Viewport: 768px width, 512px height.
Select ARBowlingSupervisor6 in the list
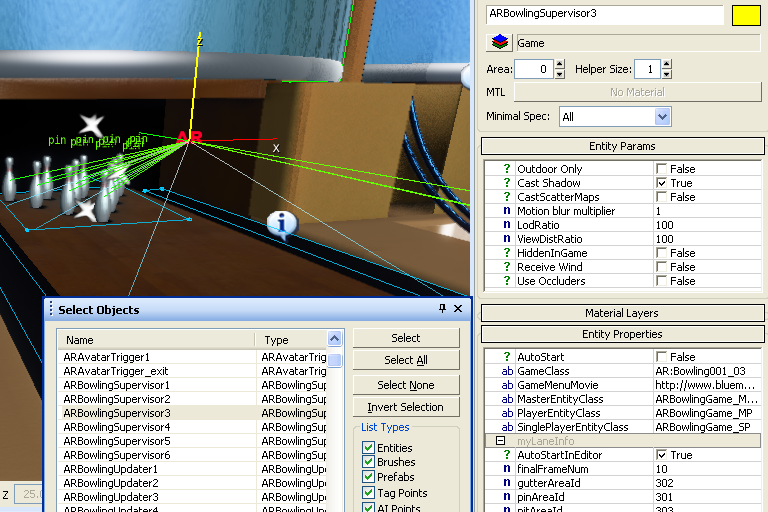(192, 455)
